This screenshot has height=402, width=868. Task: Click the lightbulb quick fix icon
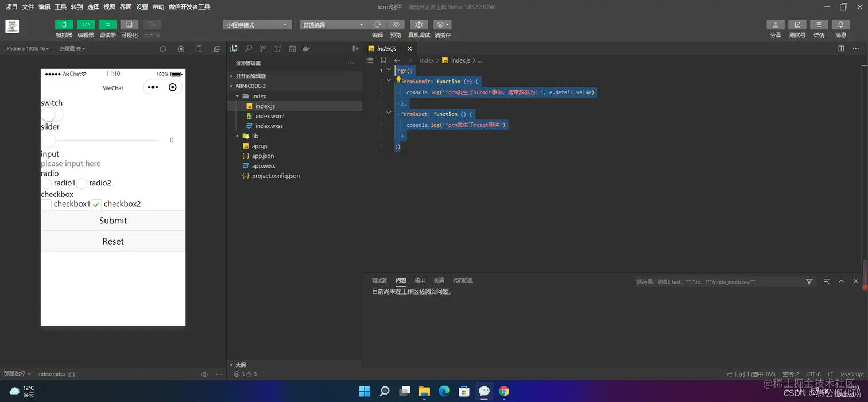click(x=398, y=80)
